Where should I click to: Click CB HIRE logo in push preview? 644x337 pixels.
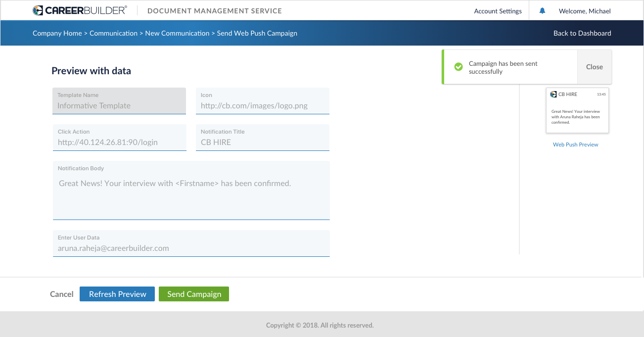(553, 94)
